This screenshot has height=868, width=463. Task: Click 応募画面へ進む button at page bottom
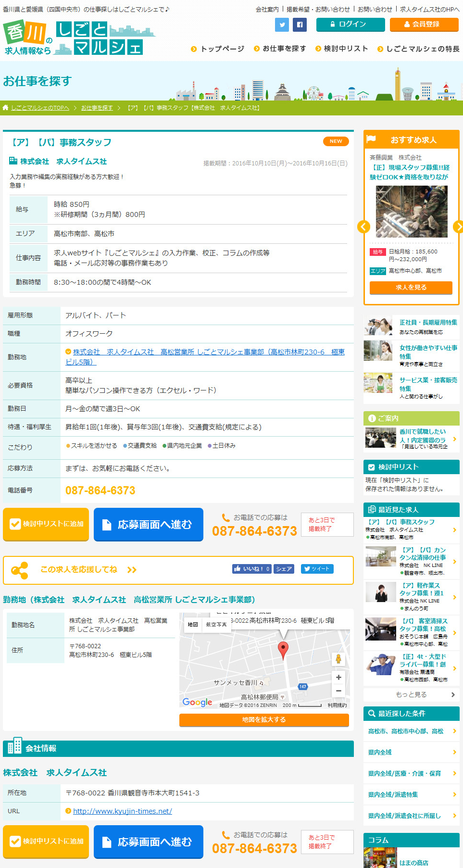click(x=149, y=842)
